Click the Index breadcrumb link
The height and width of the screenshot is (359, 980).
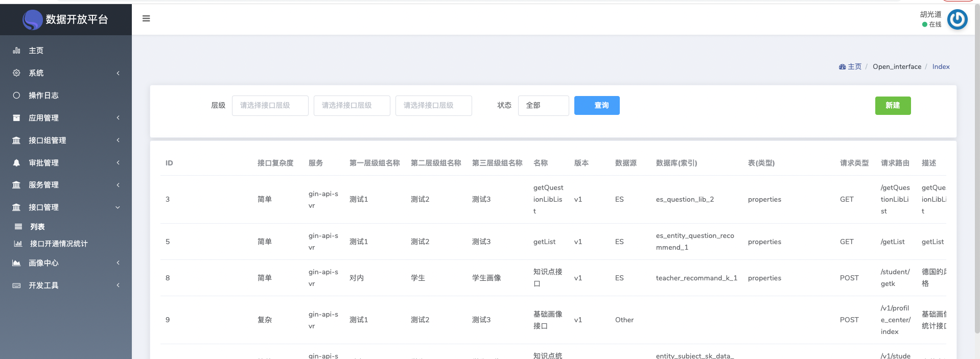[941, 67]
